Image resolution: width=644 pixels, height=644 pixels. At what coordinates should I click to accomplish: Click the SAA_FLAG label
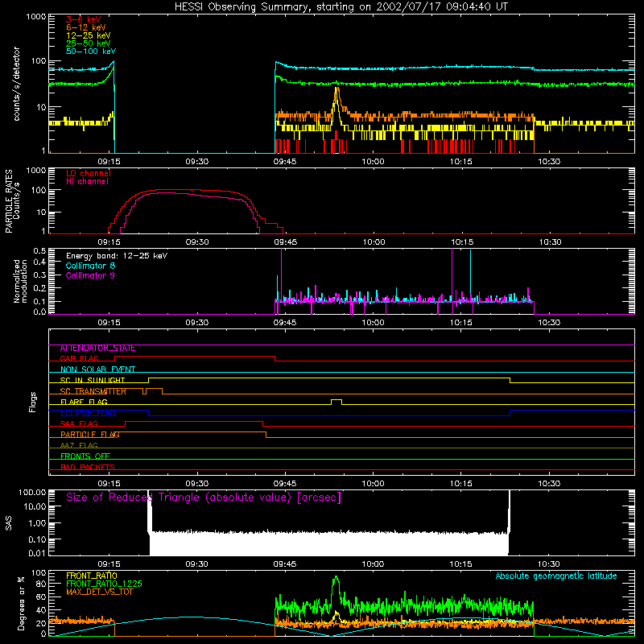tap(79, 424)
